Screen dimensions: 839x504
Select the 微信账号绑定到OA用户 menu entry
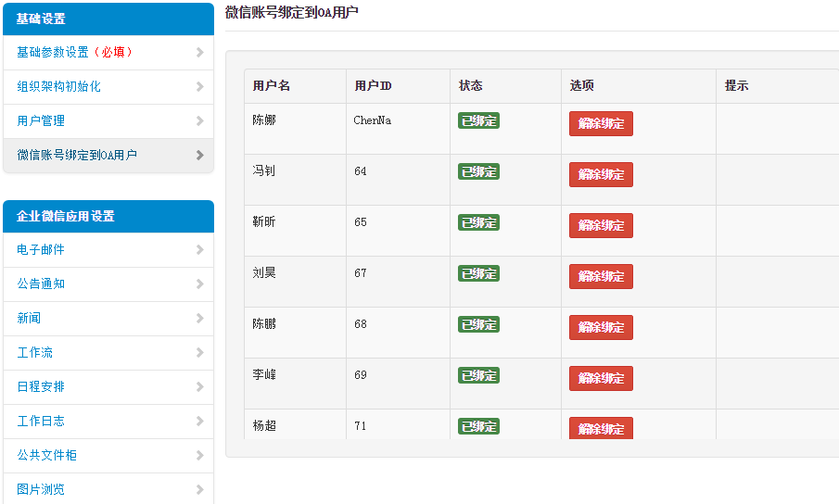[x=77, y=156]
